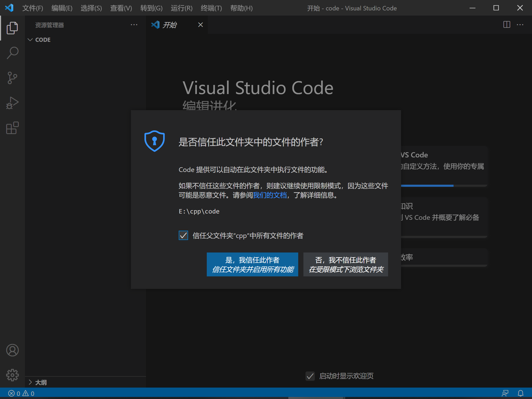Open the Manage gear icon
Screen dimensions: 532x399
[12, 375]
